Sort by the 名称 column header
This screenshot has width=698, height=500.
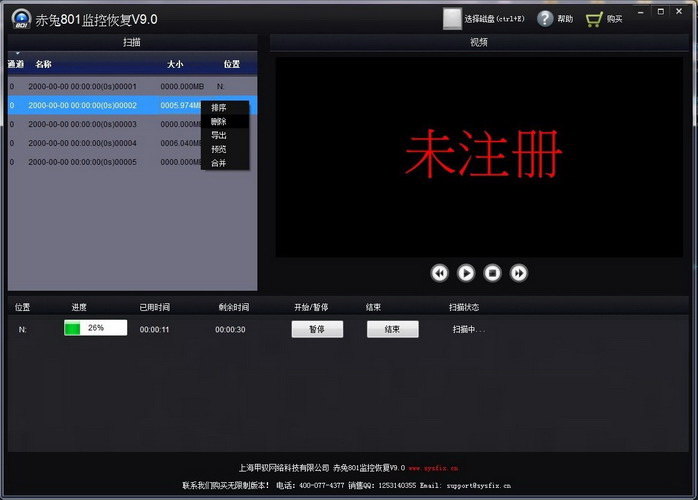pos(44,64)
